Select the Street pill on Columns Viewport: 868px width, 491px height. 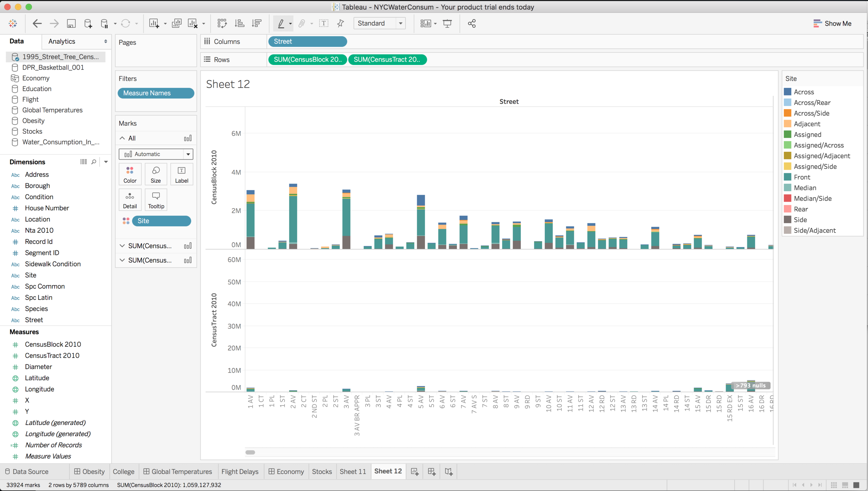(307, 41)
